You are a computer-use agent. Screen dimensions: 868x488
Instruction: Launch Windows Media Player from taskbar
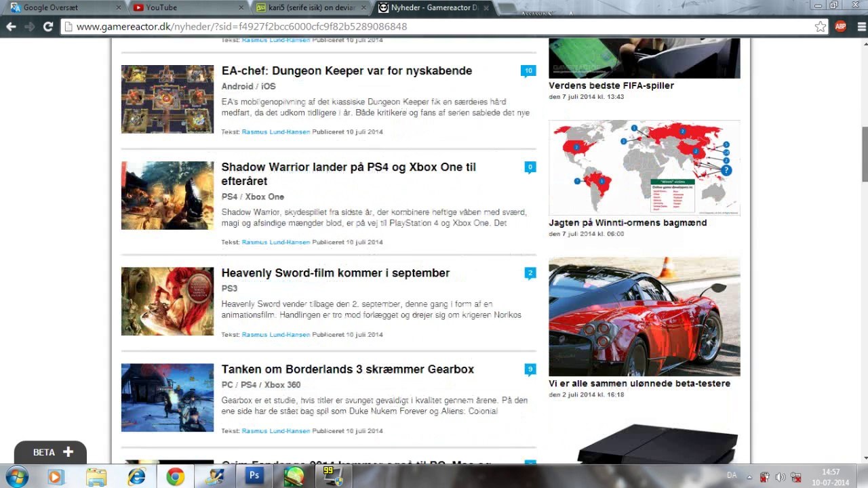tap(55, 476)
